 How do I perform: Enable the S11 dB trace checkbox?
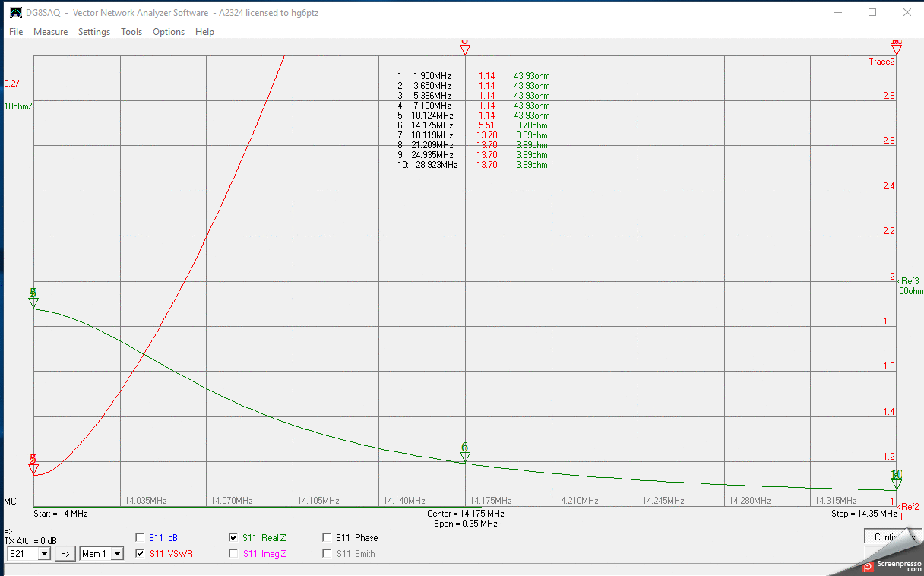(140, 538)
